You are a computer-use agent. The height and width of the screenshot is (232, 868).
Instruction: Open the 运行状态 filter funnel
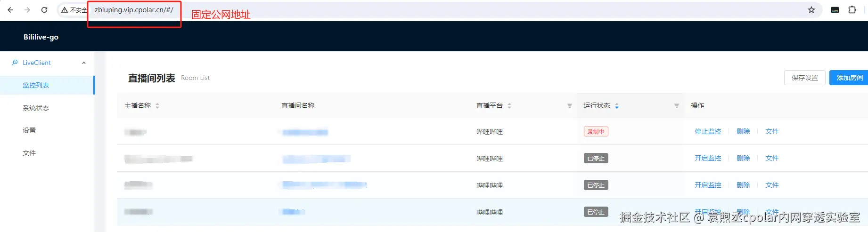click(677, 106)
